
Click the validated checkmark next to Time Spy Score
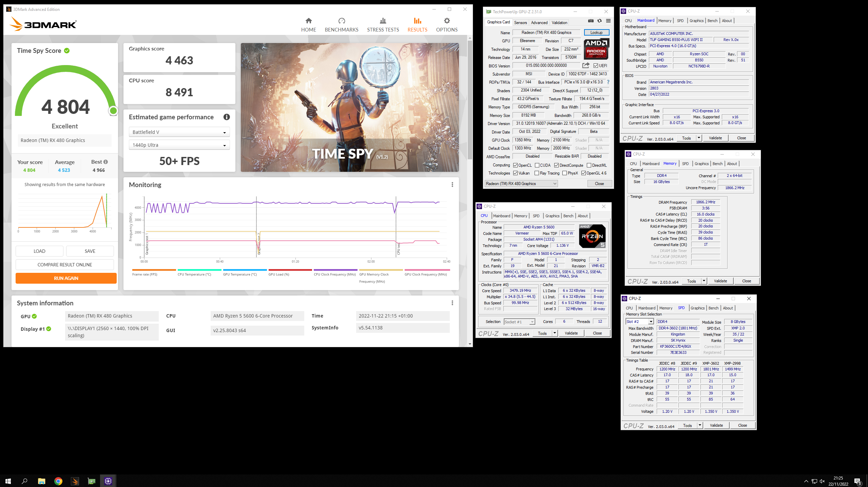pos(67,50)
